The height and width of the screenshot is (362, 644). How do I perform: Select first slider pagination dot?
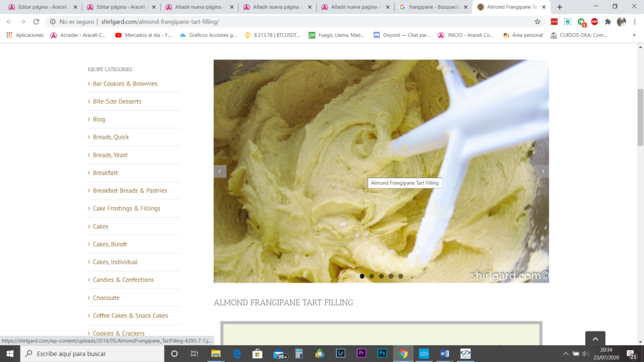(362, 276)
